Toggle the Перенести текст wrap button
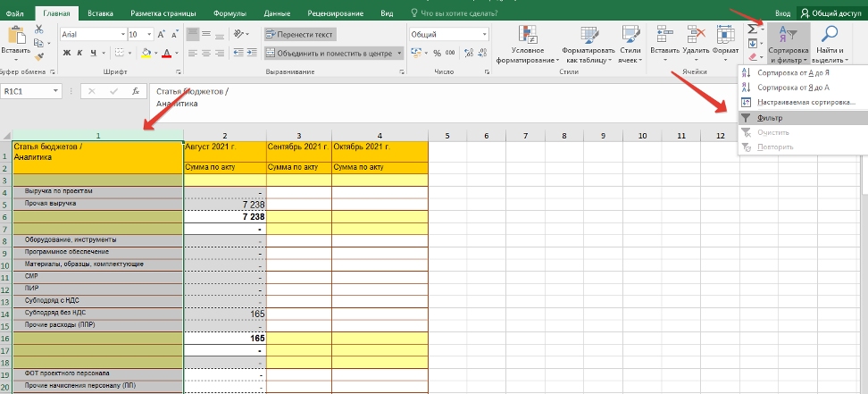The image size is (868, 394). tap(300, 34)
